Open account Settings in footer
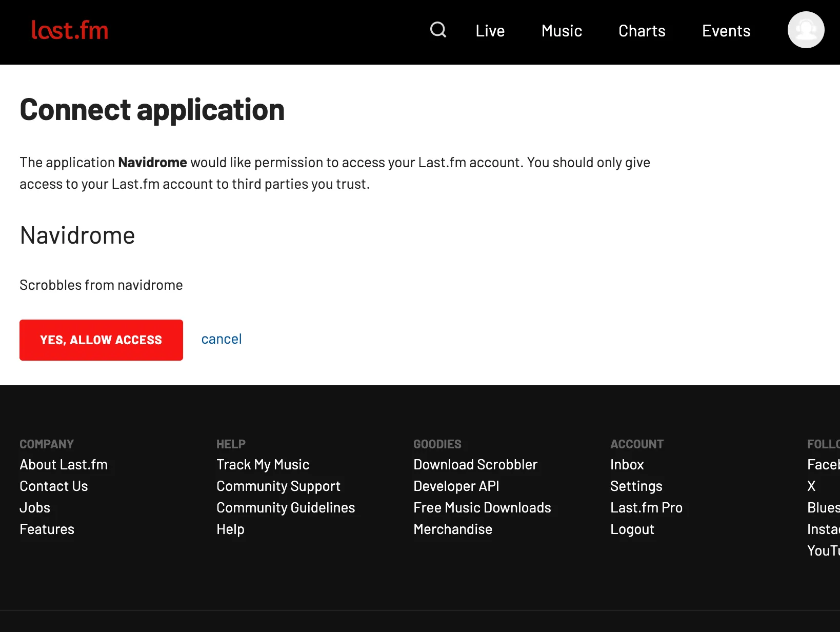This screenshot has width=840, height=632. 636,486
